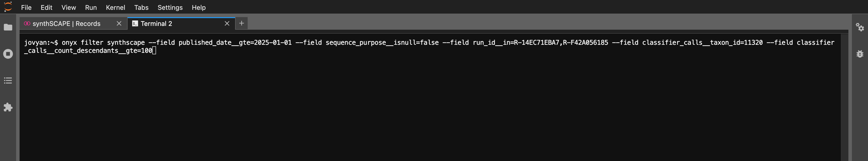The image size is (868, 161).
Task: Open the Help menu
Action: [199, 8]
